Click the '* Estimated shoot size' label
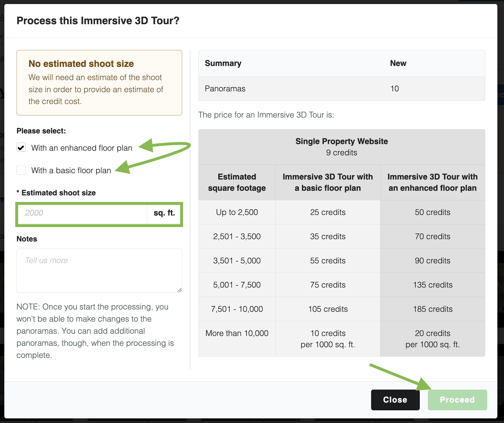Screen dimensions: 504x423 tap(56, 193)
